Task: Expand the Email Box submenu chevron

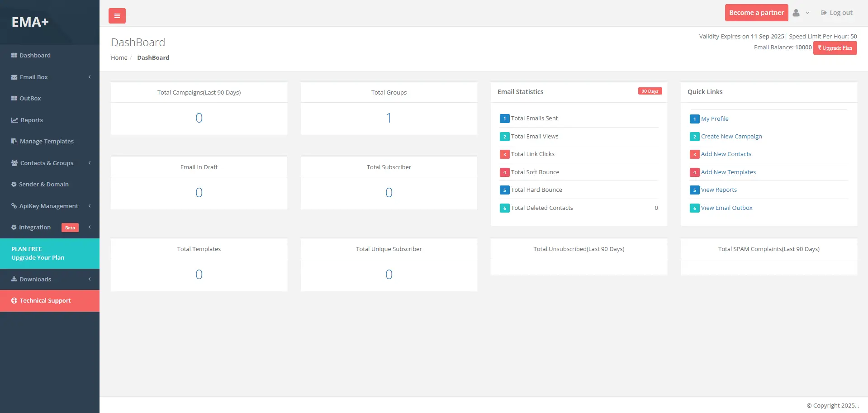Action: coord(90,77)
